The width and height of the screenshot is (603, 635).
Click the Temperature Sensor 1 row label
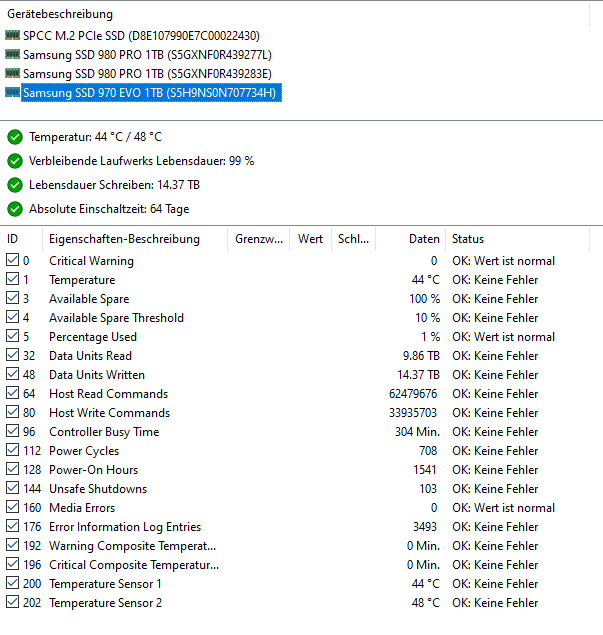105,584
